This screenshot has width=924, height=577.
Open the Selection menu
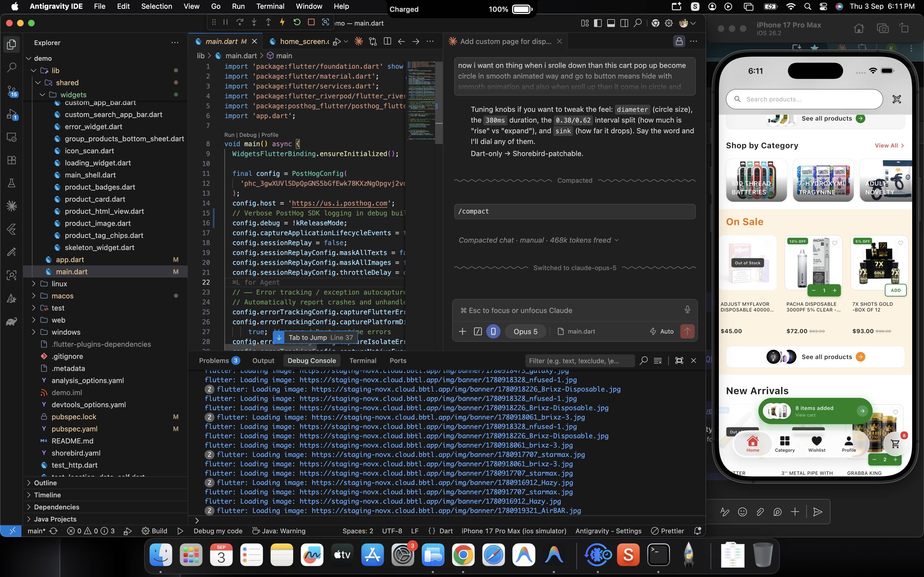pos(156,7)
